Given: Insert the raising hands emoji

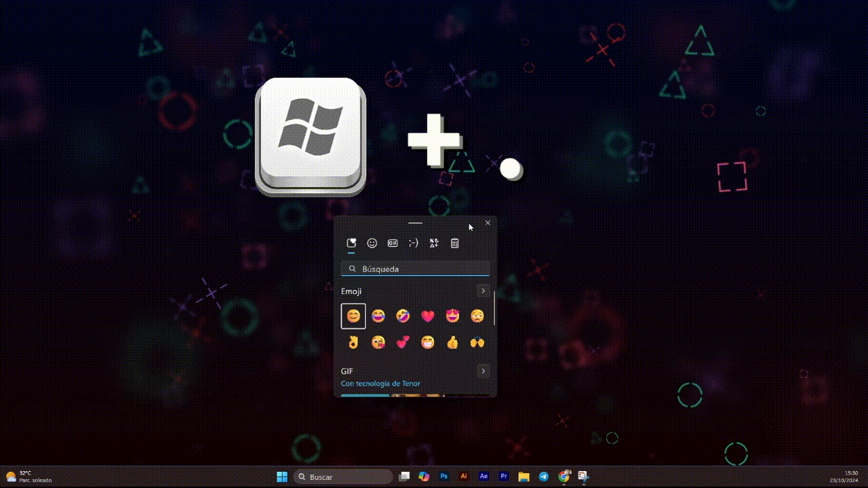Looking at the screenshot, I should (477, 343).
